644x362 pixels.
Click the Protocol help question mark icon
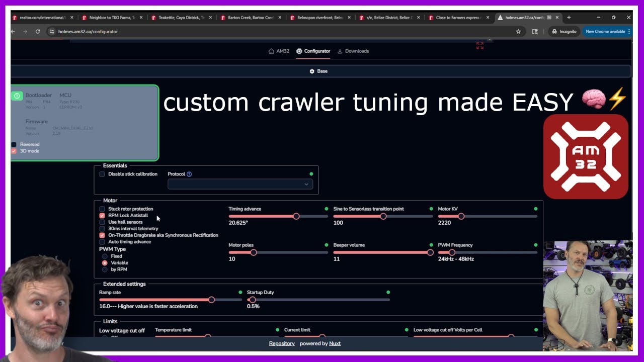(x=189, y=174)
